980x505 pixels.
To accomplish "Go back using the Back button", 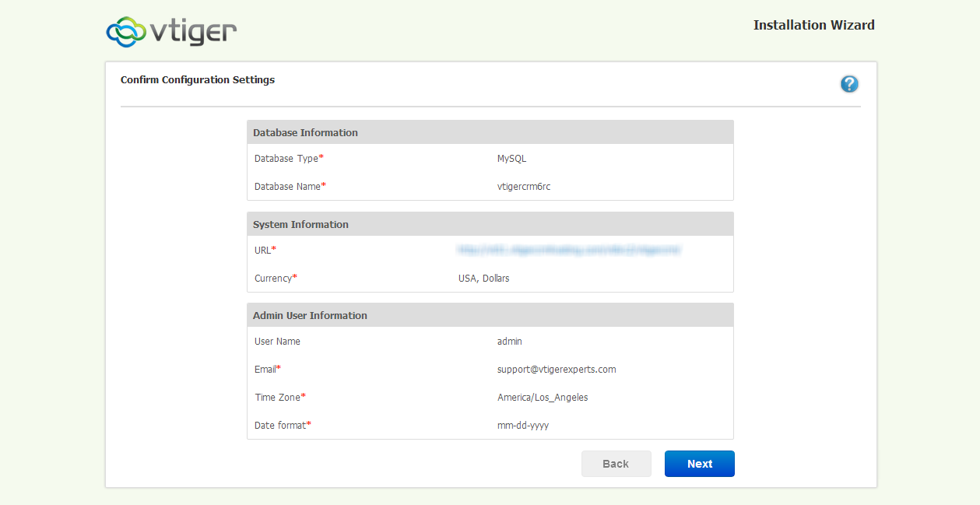I will point(616,464).
